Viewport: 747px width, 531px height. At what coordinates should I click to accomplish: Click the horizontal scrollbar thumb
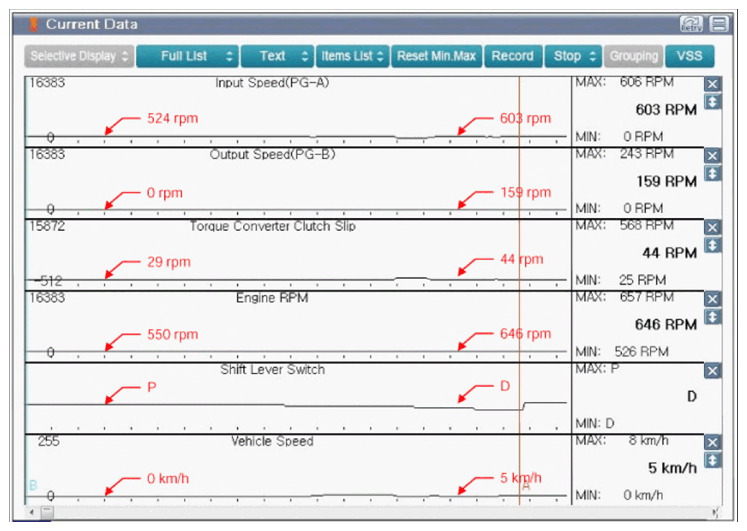tap(47, 512)
